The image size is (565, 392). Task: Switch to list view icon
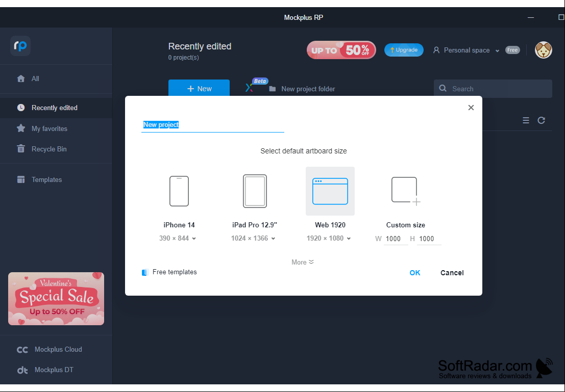(526, 120)
